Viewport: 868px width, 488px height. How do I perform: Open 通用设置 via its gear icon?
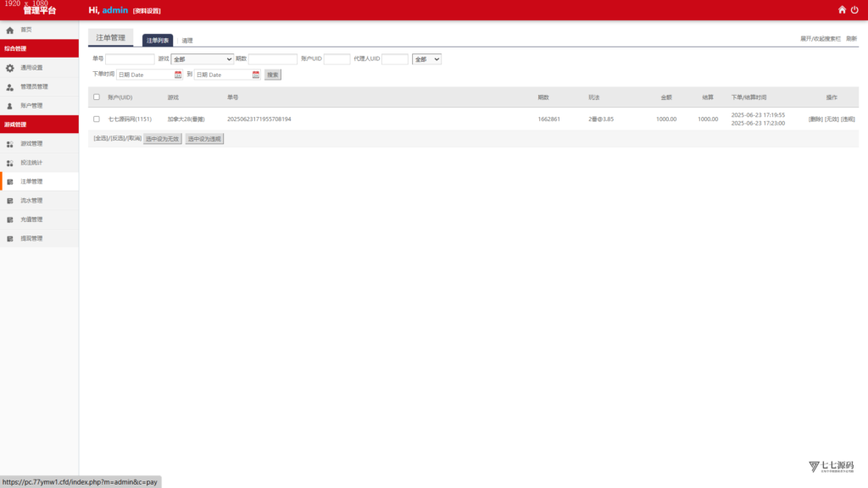[x=10, y=68]
